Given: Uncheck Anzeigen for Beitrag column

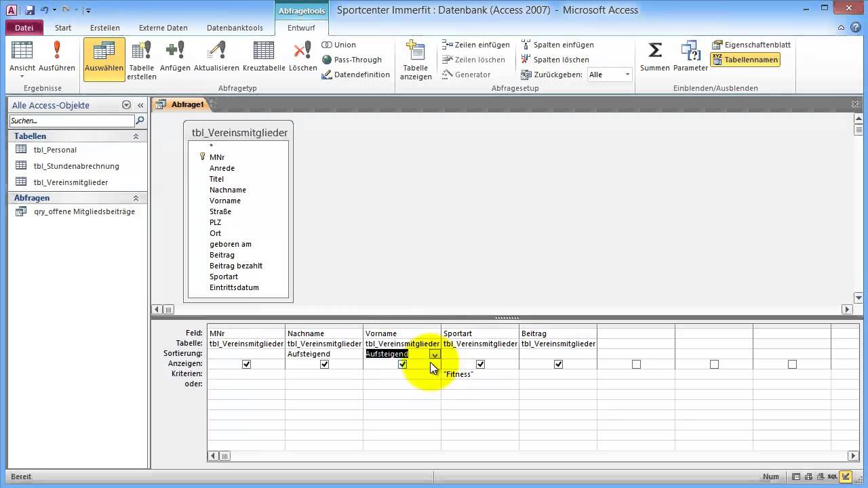Looking at the screenshot, I should (x=558, y=364).
